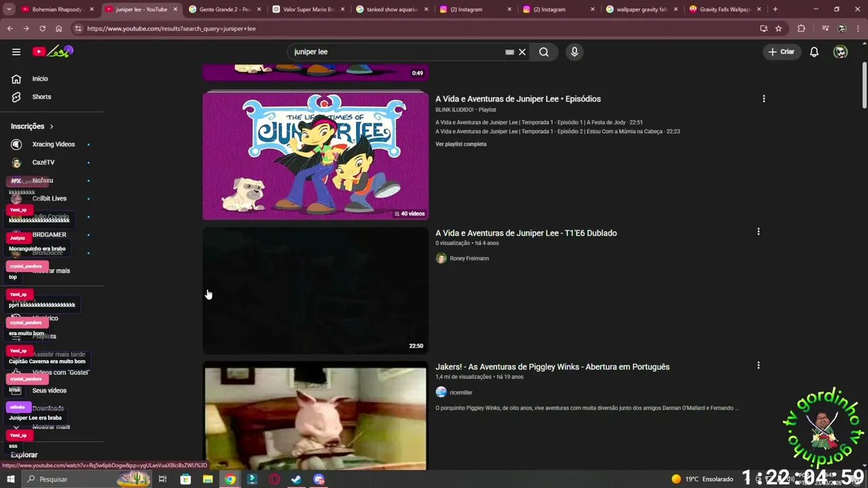This screenshot has height=488, width=868.
Task: Switch to the wallpaper gravity falls tab
Action: point(641,9)
